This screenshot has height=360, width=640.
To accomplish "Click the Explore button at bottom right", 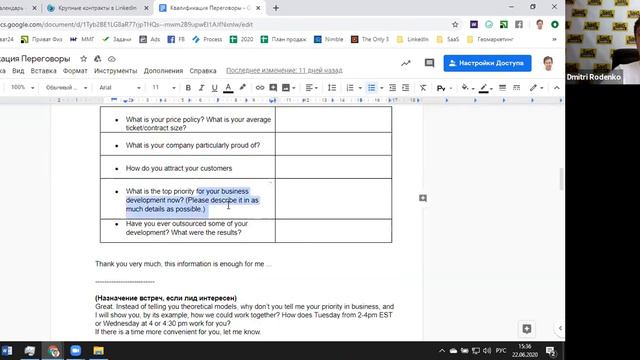I will pyautogui.click(x=527, y=329).
